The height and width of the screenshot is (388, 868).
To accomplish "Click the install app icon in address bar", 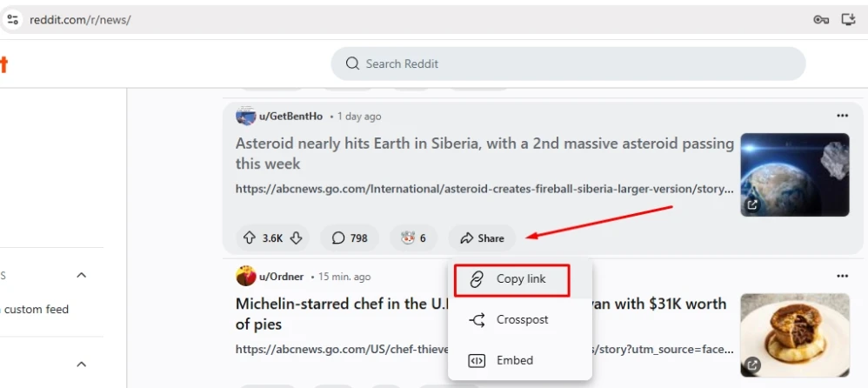I will point(850,19).
